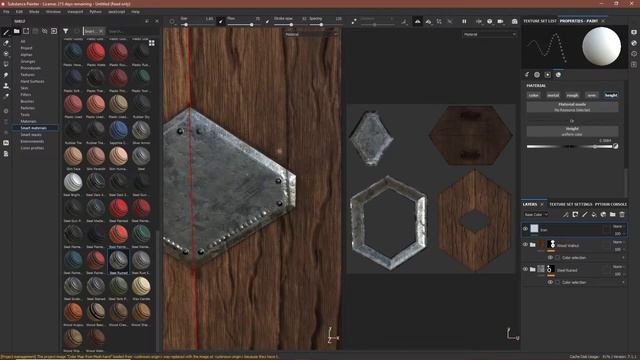
Task: Open the Window menu
Action: coord(53,12)
